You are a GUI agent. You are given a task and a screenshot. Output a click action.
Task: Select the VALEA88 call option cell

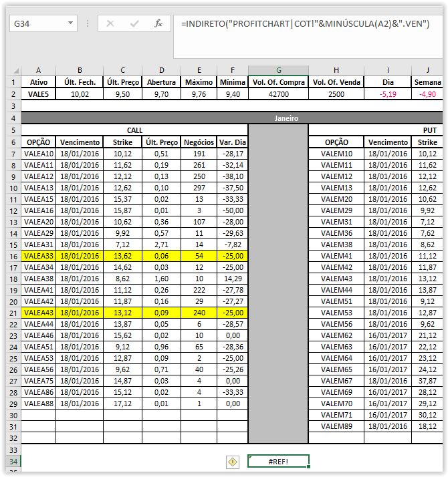click(38, 404)
